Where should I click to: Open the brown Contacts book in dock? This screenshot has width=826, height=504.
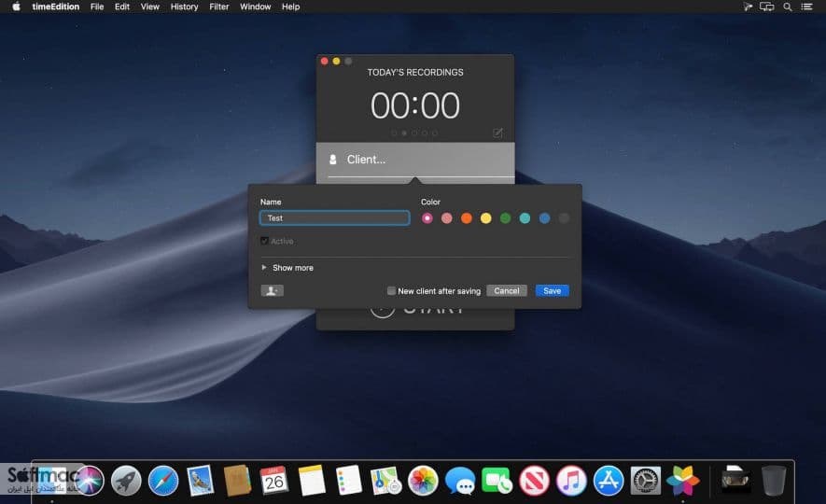point(237,481)
